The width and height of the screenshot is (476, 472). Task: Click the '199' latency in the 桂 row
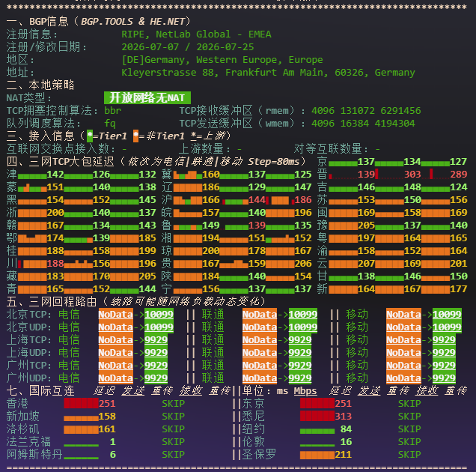pos(147,251)
